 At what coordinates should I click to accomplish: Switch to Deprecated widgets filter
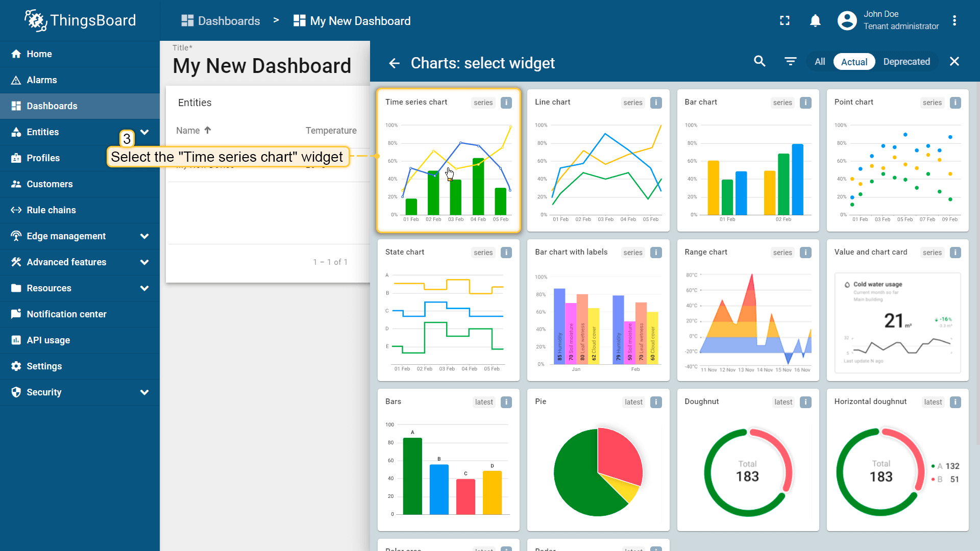pyautogui.click(x=906, y=62)
